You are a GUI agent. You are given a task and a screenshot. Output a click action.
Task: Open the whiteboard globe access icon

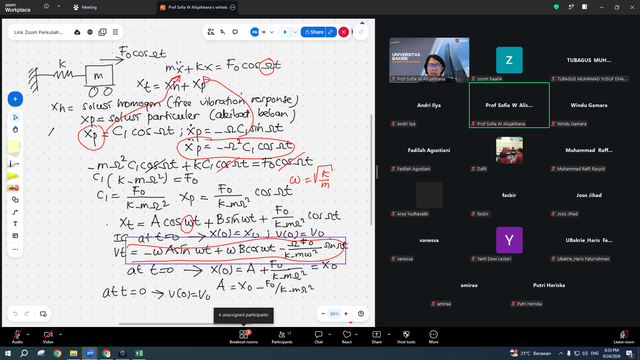pyautogui.click(x=90, y=32)
